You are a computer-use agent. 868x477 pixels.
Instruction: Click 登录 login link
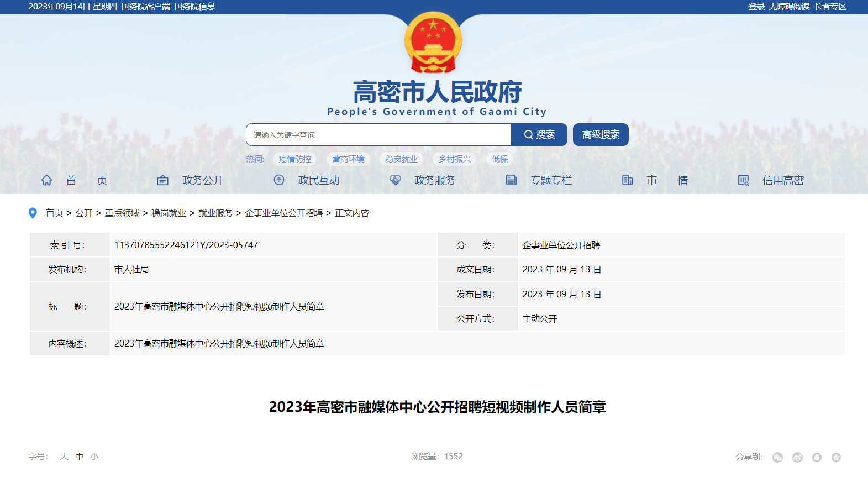click(756, 7)
